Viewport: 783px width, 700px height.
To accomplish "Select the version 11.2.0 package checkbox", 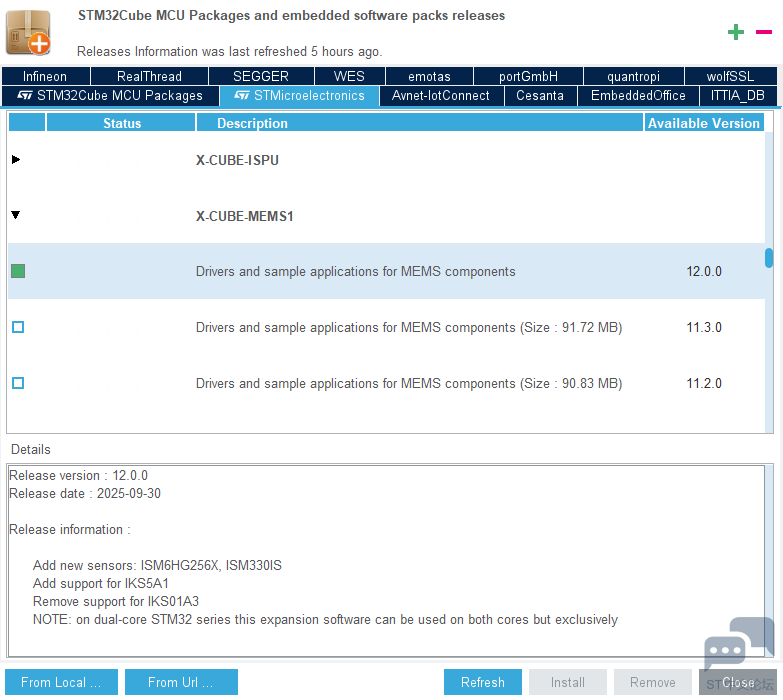I will pyautogui.click(x=18, y=383).
